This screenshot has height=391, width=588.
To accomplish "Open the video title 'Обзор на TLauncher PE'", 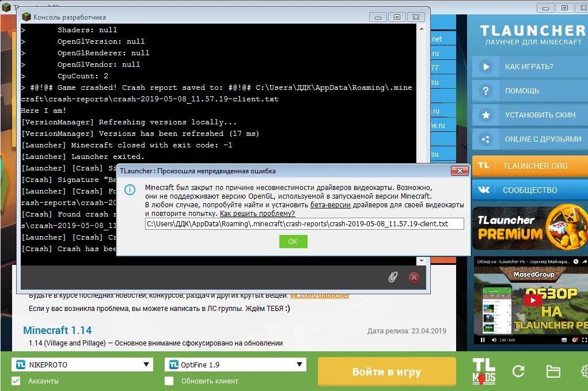I will [523, 261].
